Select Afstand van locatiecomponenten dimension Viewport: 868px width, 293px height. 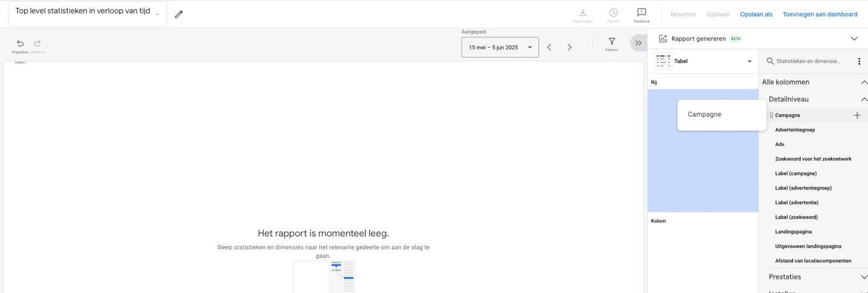click(x=813, y=261)
